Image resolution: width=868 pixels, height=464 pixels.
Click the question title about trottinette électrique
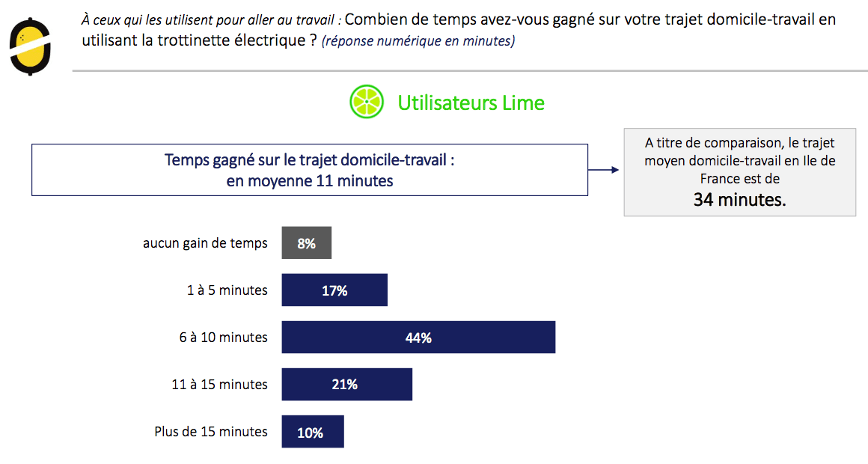[459, 30]
